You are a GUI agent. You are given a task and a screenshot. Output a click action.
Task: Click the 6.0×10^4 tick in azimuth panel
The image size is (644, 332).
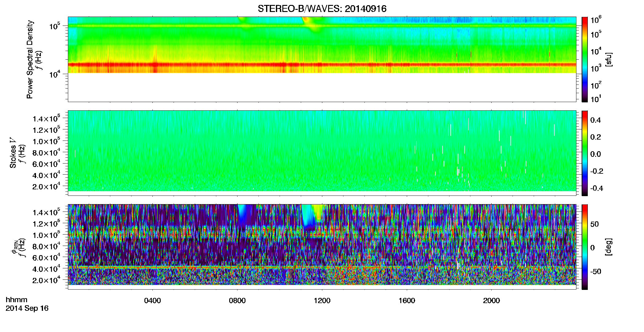46,257
